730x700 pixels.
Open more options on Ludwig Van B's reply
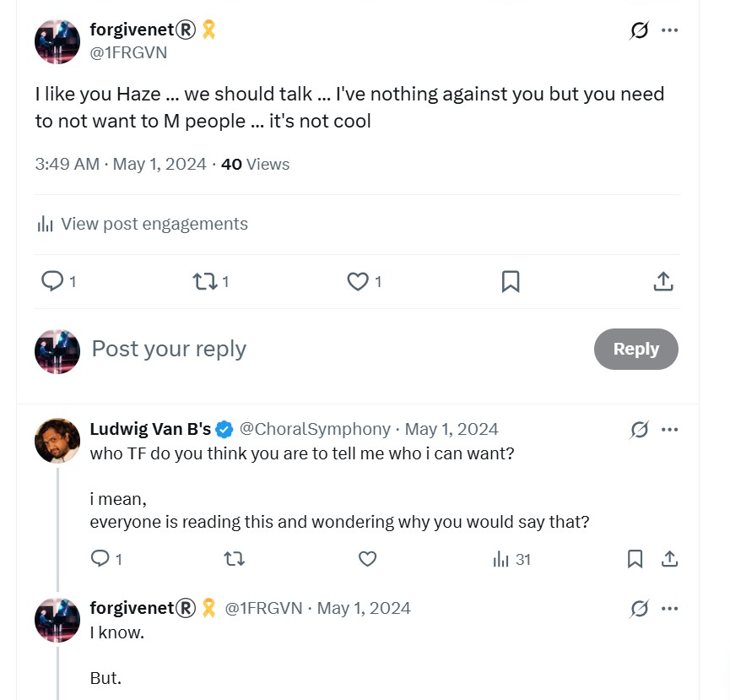[669, 430]
